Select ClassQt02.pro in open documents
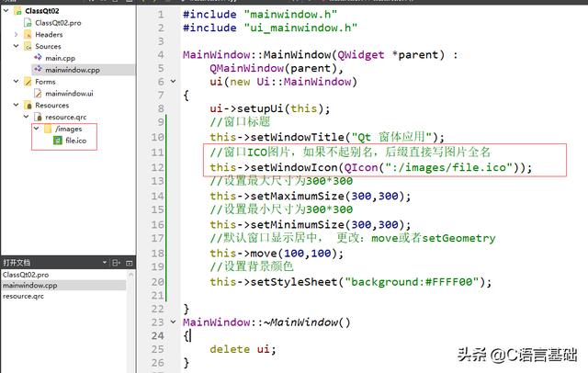This screenshot has width=588, height=373. (x=26, y=275)
